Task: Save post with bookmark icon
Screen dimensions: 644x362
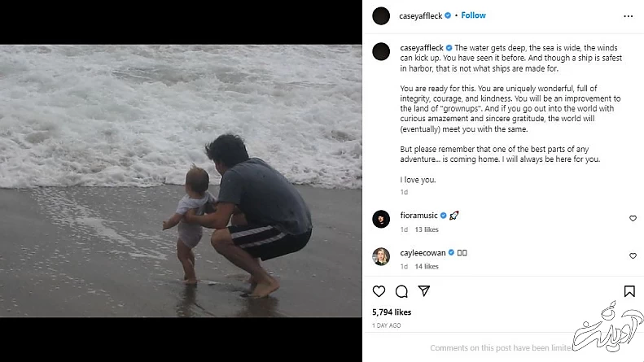Action: click(x=629, y=291)
